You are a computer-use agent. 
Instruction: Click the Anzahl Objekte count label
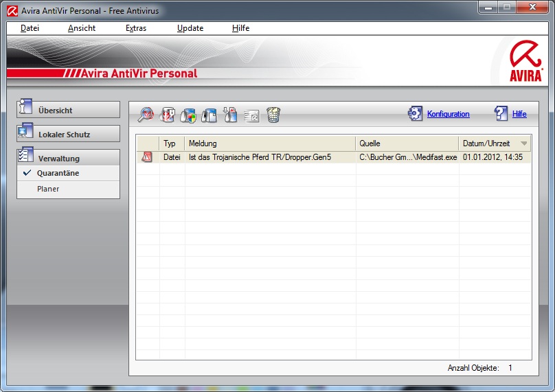pos(473,368)
